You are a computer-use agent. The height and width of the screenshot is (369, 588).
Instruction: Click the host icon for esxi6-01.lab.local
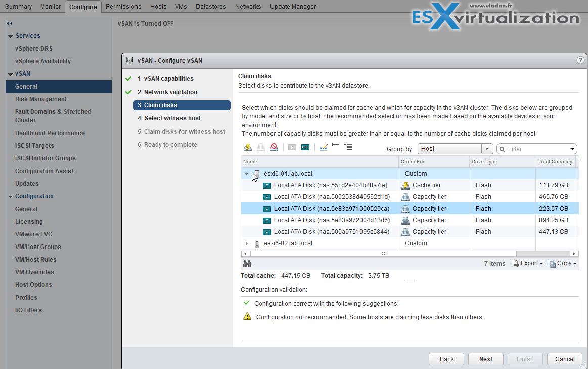[257, 174]
